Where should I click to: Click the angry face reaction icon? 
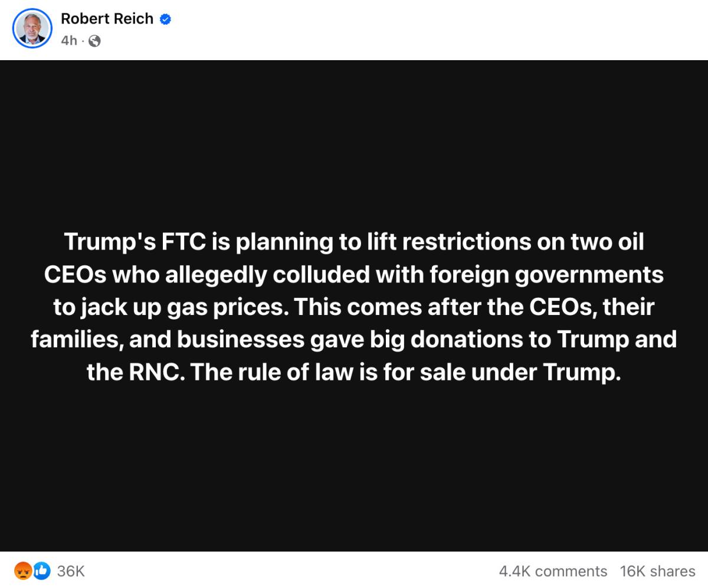pyautogui.click(x=23, y=570)
